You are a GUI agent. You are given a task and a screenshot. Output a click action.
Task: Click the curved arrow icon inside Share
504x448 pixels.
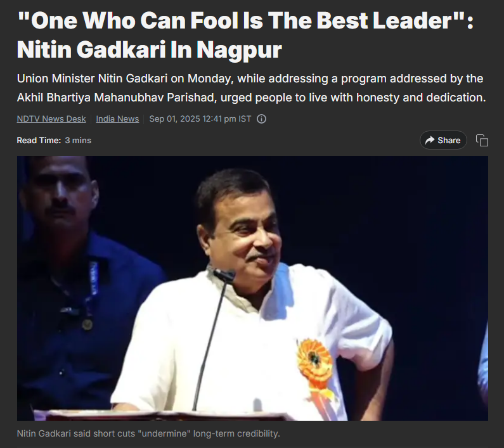click(x=430, y=140)
